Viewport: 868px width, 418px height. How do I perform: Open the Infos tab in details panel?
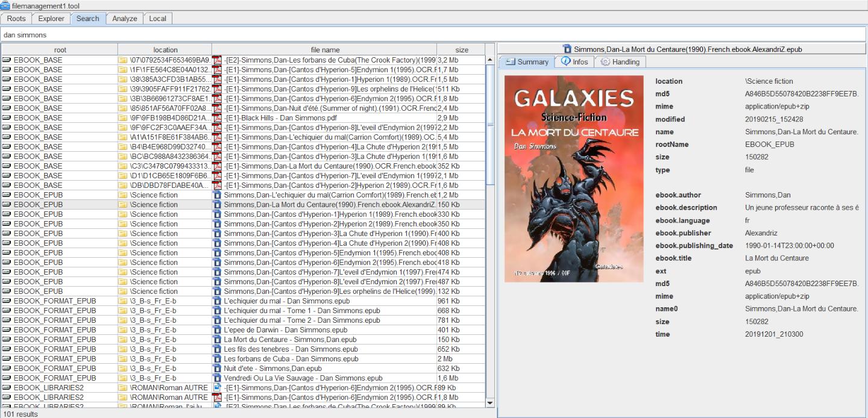tap(574, 61)
